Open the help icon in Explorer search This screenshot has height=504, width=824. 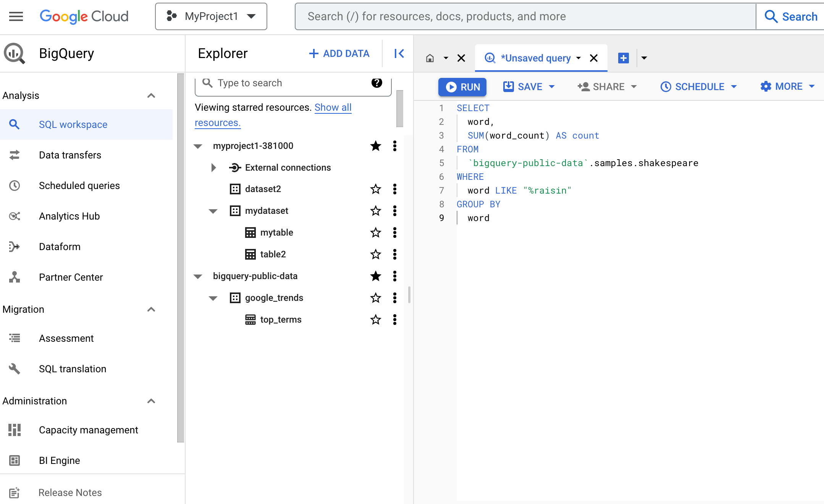click(x=376, y=82)
